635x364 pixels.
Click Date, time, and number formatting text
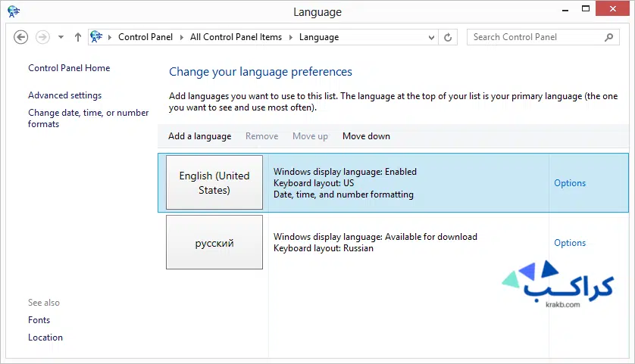(343, 194)
